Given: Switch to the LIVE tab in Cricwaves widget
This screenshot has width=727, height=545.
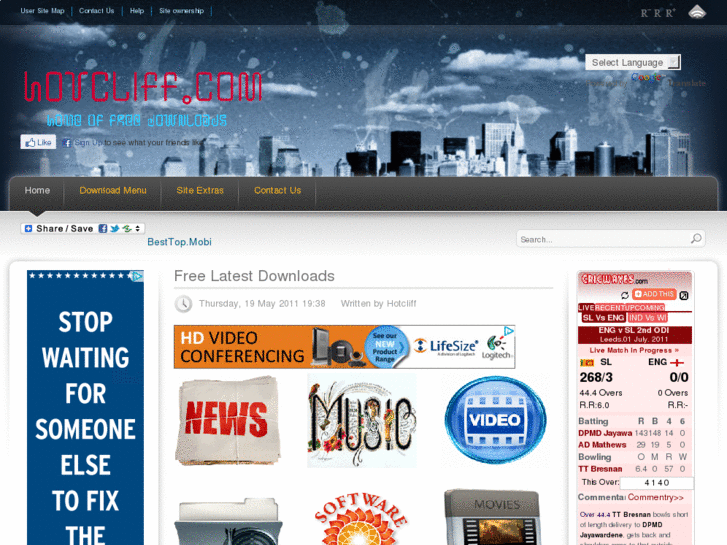Looking at the screenshot, I should click(586, 308).
